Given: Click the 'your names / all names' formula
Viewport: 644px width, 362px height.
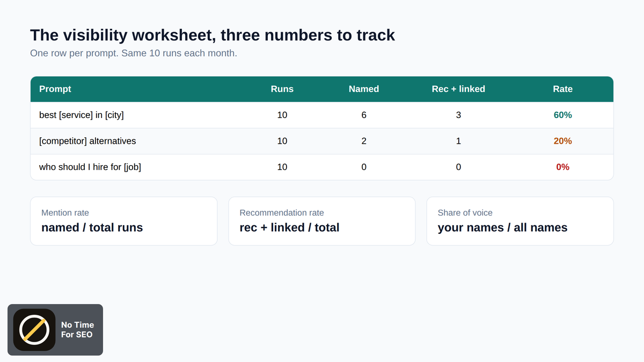Looking at the screenshot, I should (x=503, y=227).
